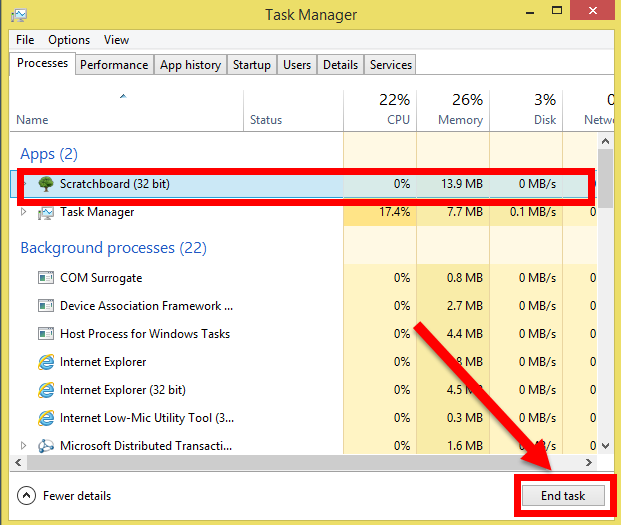Click the Internet Explorer (32 bit) icon

point(46,390)
